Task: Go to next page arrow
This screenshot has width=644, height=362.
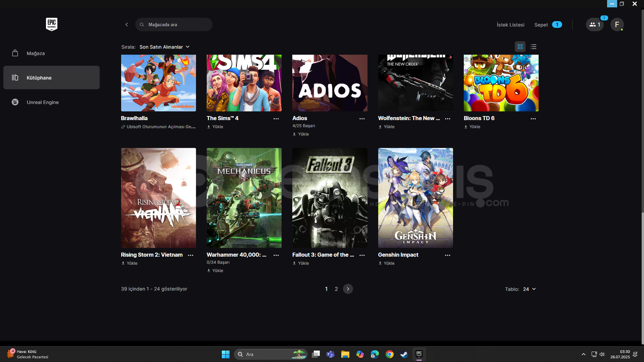Action: 348,289
